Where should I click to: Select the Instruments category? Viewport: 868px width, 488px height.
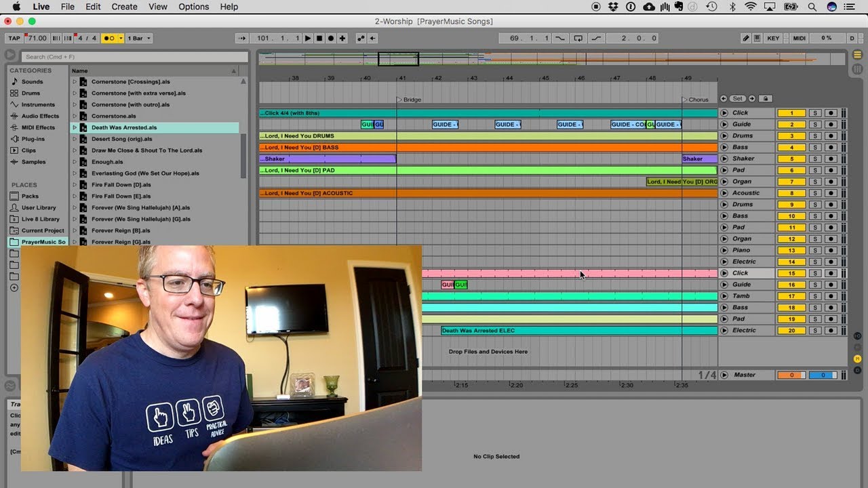[38, 104]
